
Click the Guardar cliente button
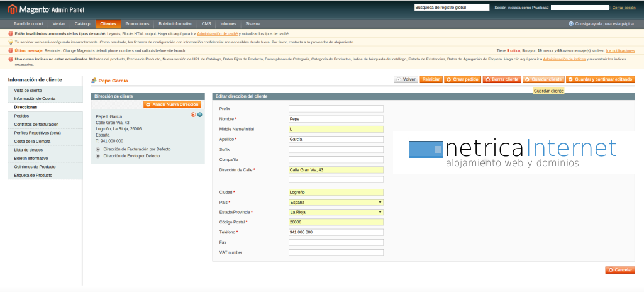(x=543, y=79)
